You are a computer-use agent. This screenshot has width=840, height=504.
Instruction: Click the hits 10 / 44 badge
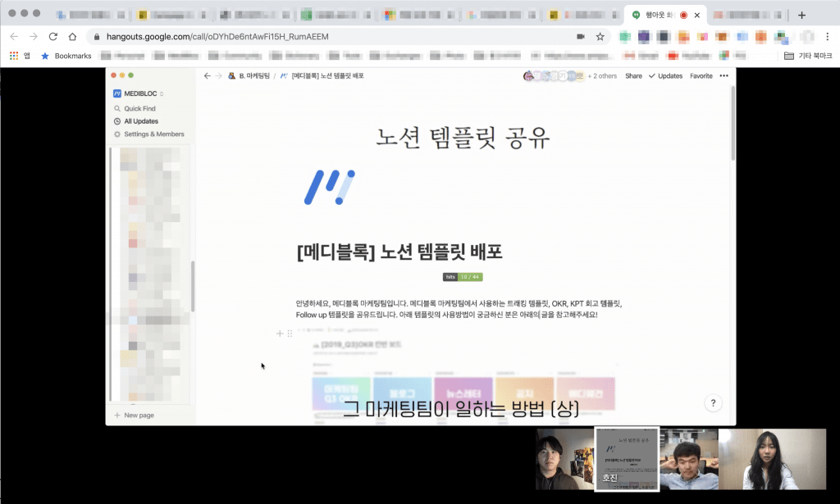click(x=463, y=277)
